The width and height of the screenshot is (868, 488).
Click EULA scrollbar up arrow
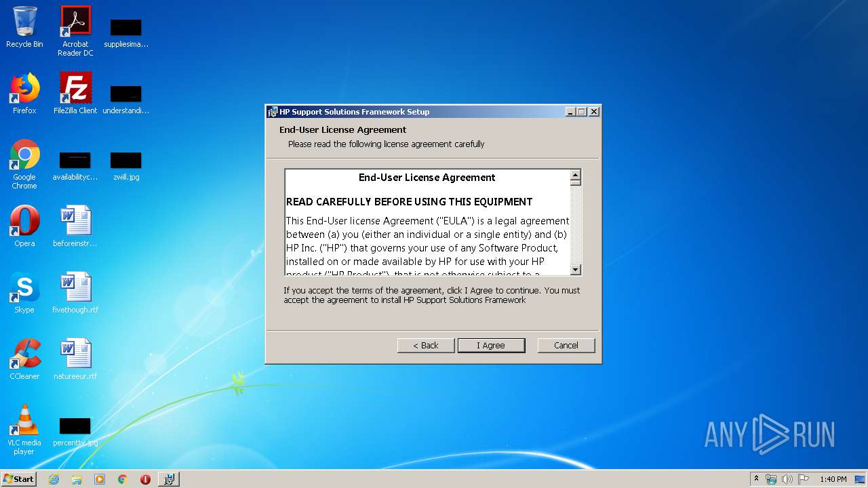pos(575,175)
